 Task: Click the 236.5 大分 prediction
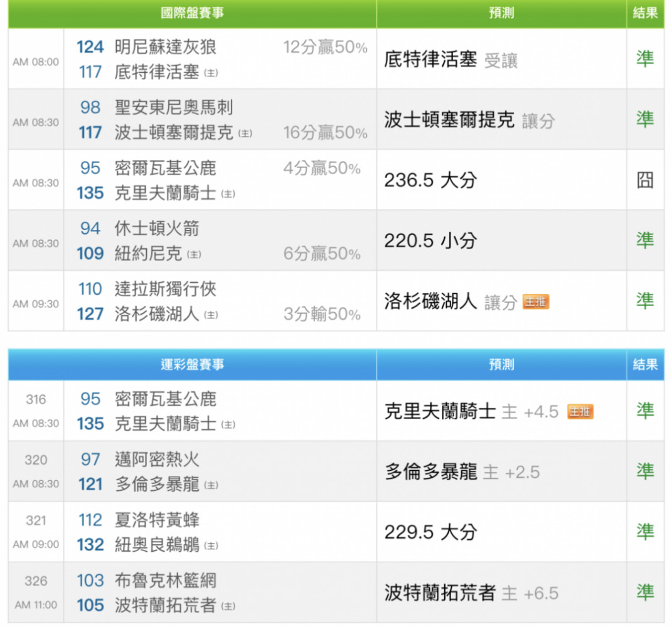click(430, 181)
